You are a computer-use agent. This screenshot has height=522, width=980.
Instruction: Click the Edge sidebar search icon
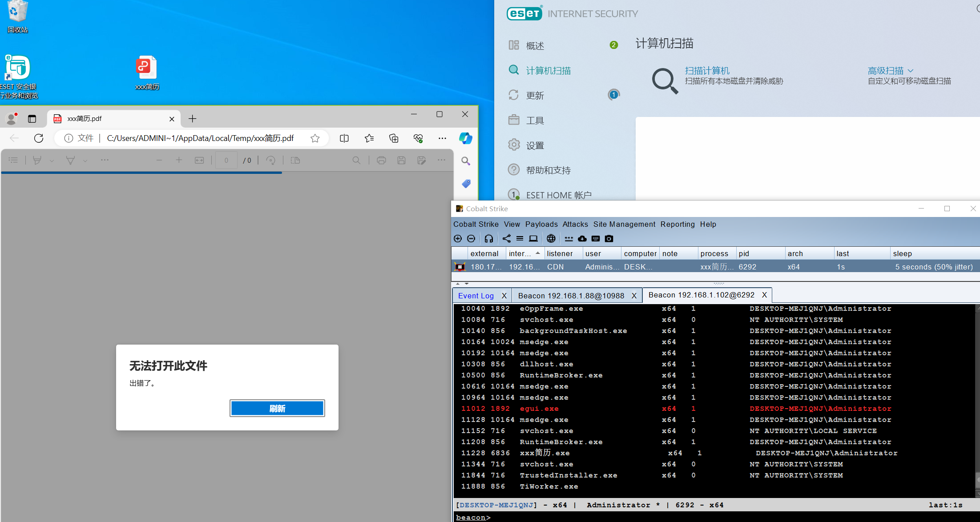point(466,161)
